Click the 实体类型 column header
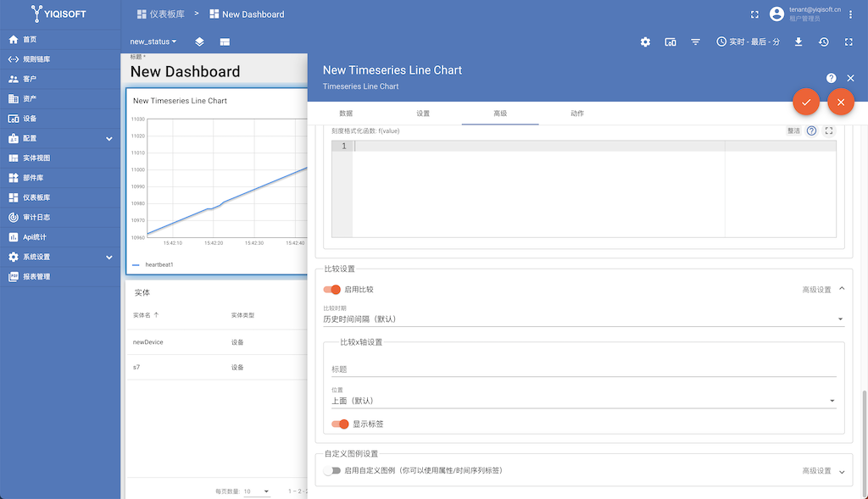 click(243, 315)
